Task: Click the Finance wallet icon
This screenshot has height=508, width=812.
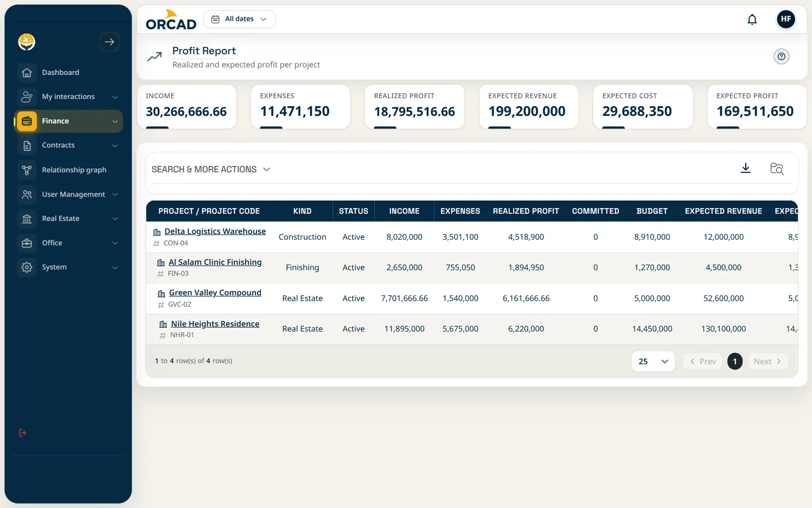Action: click(27, 121)
